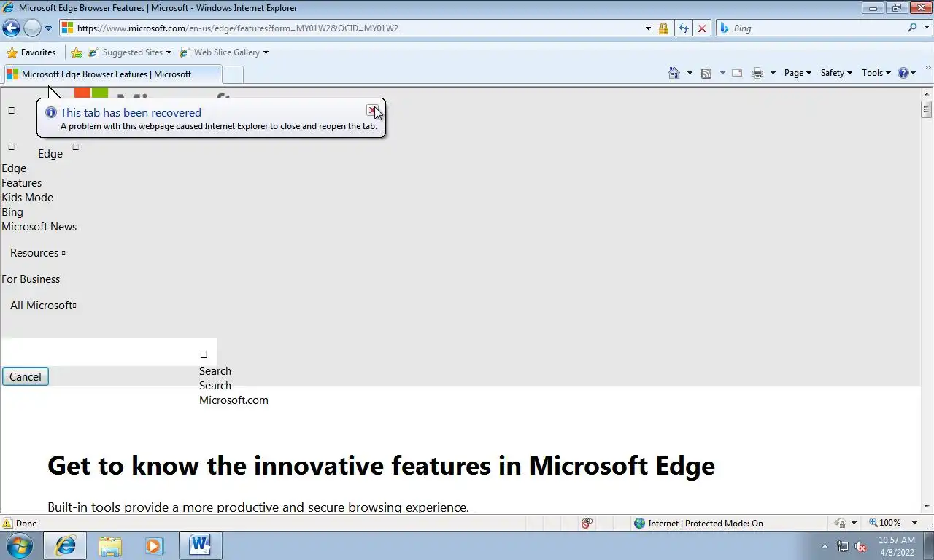Click the grayed-out Forward arrow button
The image size is (934, 560).
pyautogui.click(x=32, y=28)
